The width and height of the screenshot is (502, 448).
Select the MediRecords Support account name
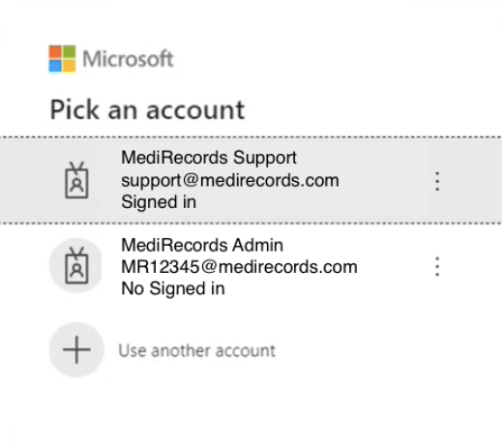pos(209,158)
